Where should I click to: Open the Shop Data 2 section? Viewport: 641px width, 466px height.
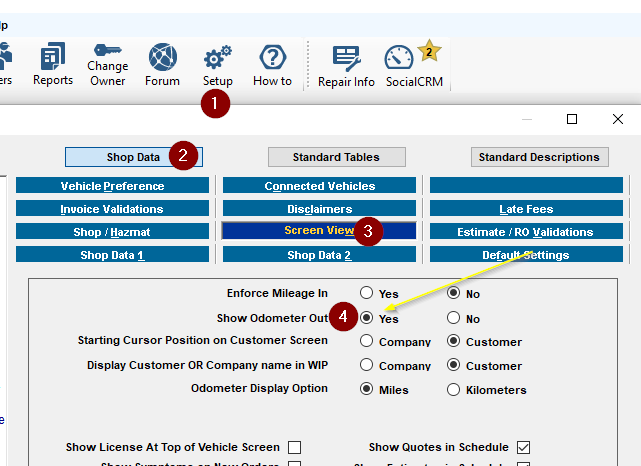(x=319, y=254)
